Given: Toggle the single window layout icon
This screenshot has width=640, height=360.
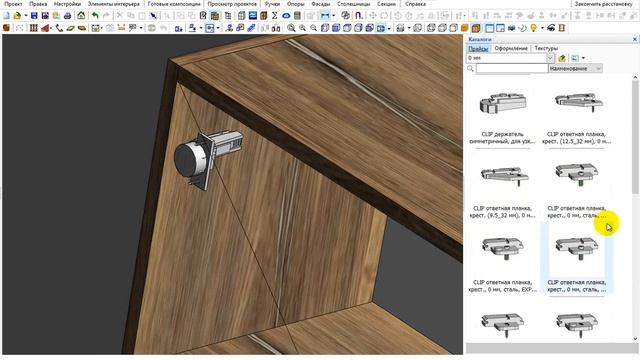Looking at the screenshot, I should pos(489,28).
